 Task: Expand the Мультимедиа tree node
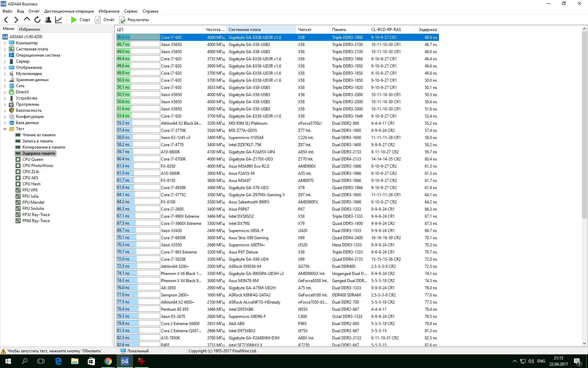click(x=5, y=74)
